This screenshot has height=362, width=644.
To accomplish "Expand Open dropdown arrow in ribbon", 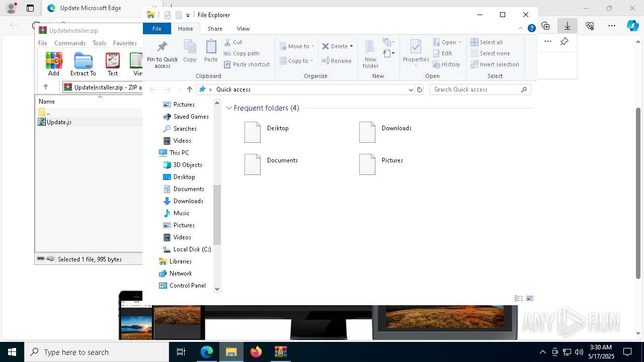I will [x=460, y=42].
